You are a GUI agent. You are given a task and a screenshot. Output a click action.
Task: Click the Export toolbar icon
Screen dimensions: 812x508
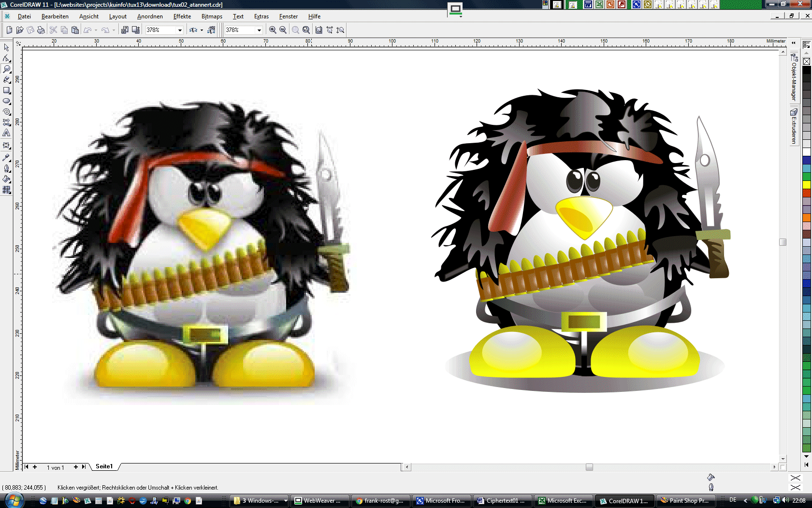[136, 30]
